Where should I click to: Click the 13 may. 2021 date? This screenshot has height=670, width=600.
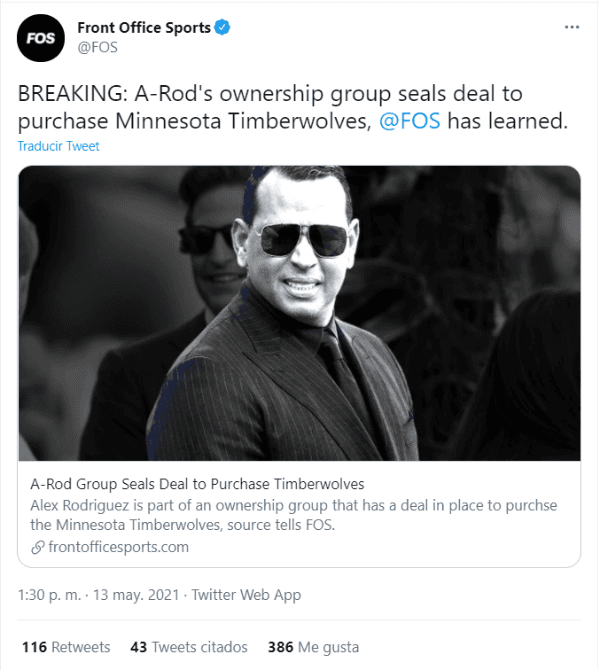click(x=136, y=595)
